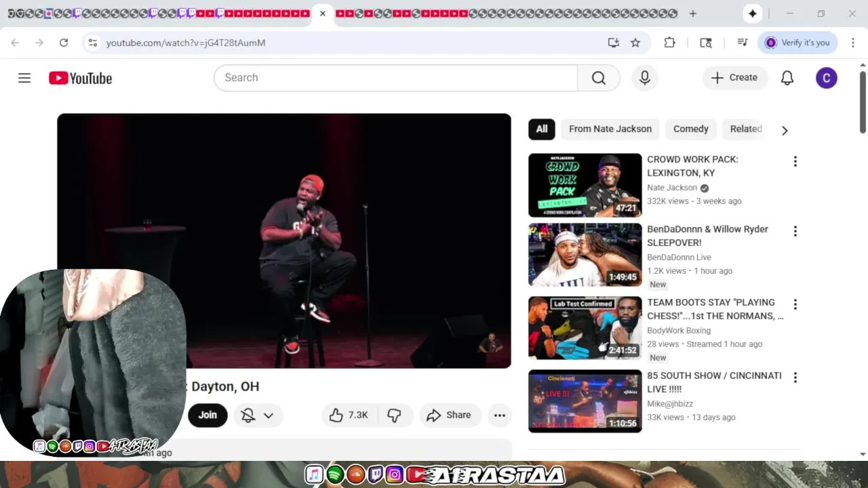Image resolution: width=868 pixels, height=488 pixels.
Task: Like the video with 7.3K likes
Action: coord(349,415)
